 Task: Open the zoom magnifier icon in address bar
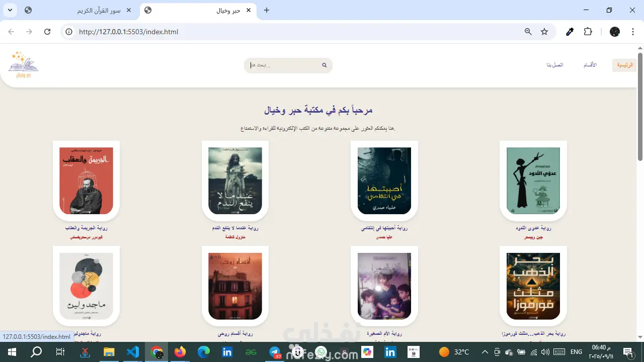528,32
